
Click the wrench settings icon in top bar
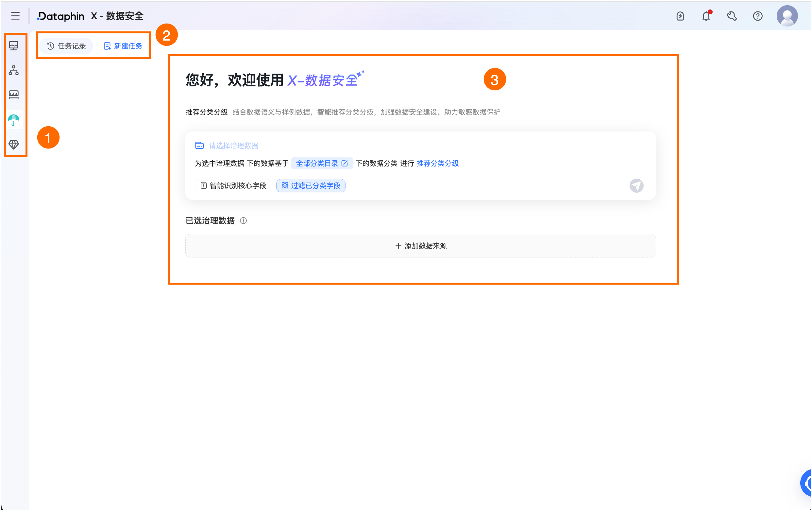click(731, 16)
